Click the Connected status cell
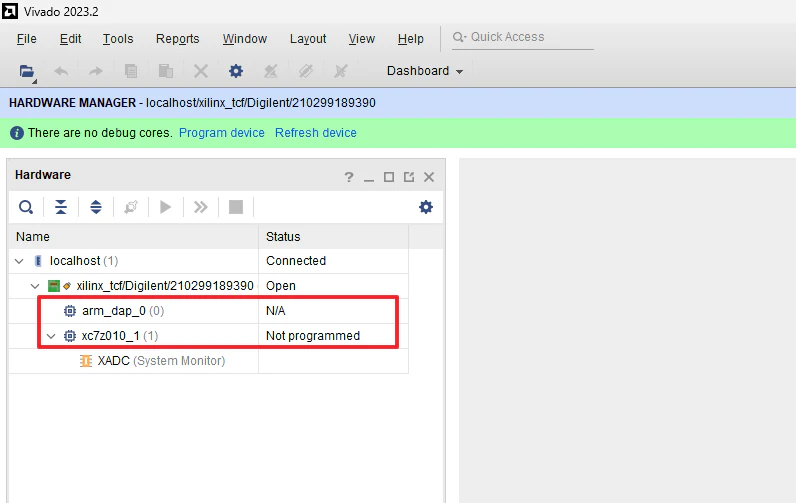Screen dimensions: 796x503 (x=334, y=261)
